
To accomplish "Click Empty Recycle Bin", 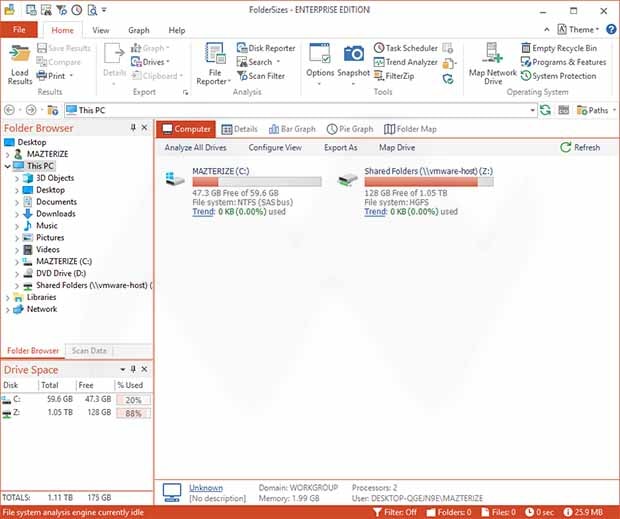I will click(559, 48).
